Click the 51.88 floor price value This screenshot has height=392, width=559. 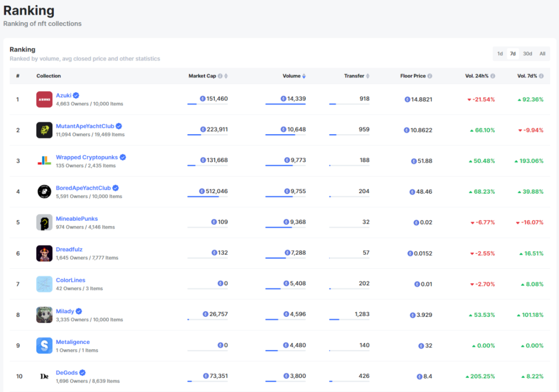point(424,161)
